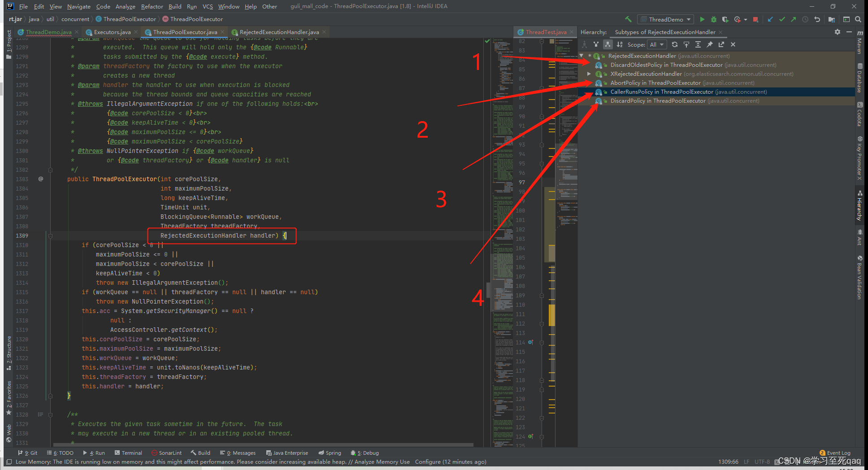
Task: Collapse the RejectedExecutionHandler root node
Action: tap(582, 56)
